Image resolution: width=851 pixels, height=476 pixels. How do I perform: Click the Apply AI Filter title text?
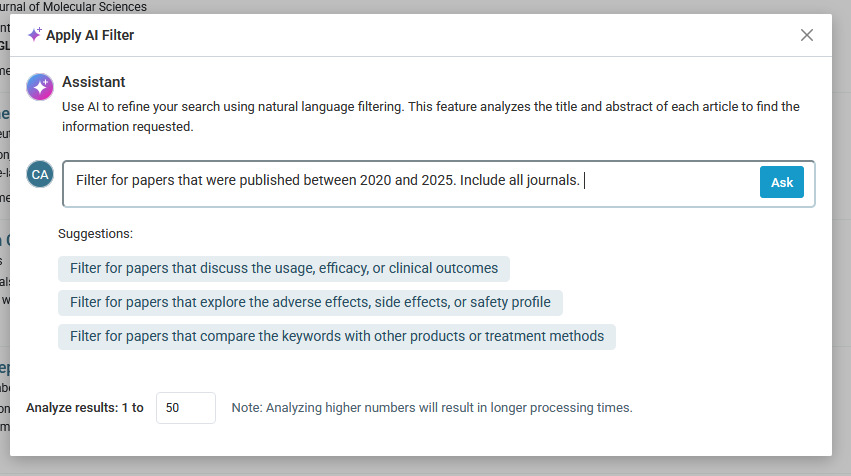point(90,36)
